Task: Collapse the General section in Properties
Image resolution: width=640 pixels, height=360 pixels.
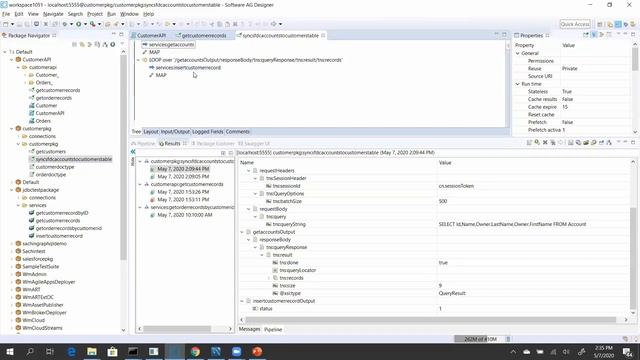Action: 518,53
